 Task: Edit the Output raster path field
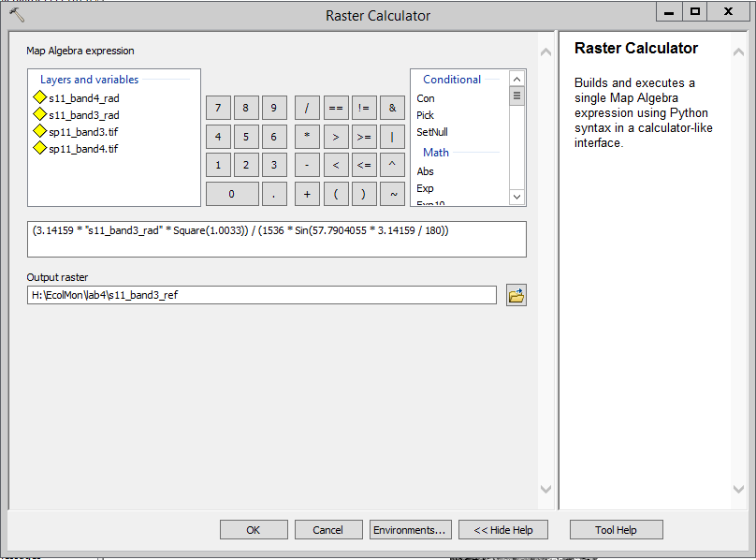point(262,295)
